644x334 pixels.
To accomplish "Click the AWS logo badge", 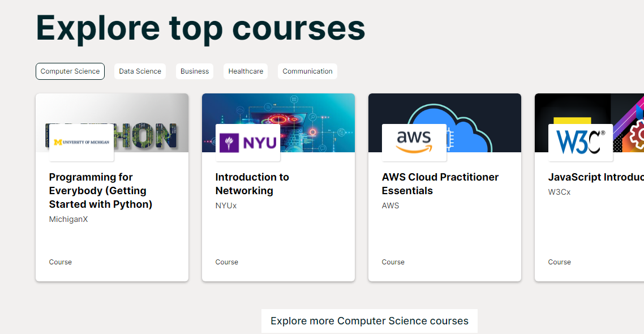I will [414, 143].
